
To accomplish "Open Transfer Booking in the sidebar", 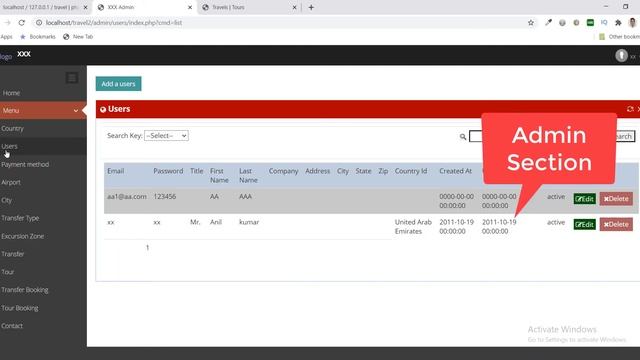I will [x=24, y=290].
